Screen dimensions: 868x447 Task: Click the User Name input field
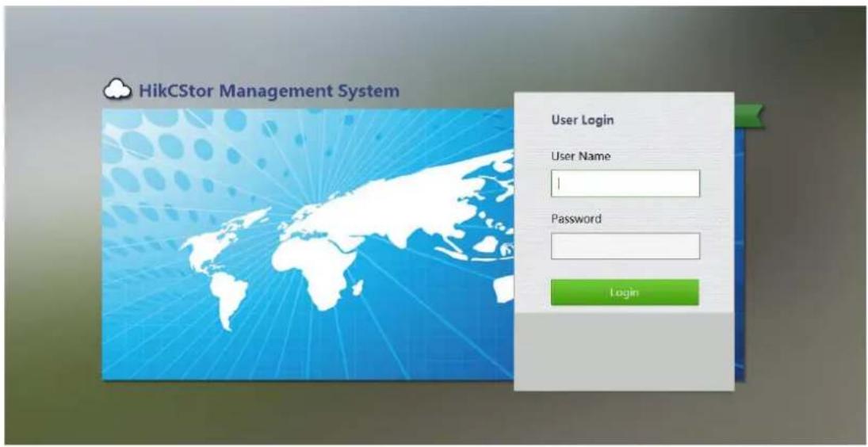625,184
